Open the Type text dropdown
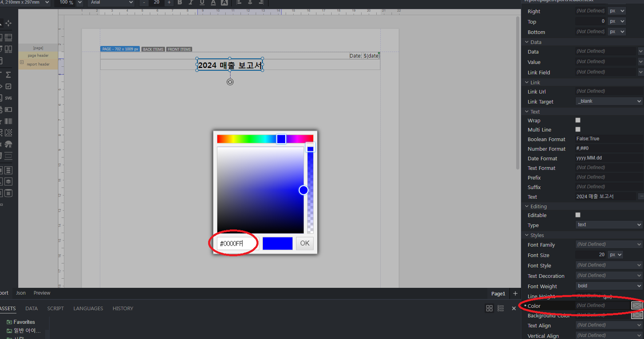The width and height of the screenshot is (644, 339). point(609,225)
